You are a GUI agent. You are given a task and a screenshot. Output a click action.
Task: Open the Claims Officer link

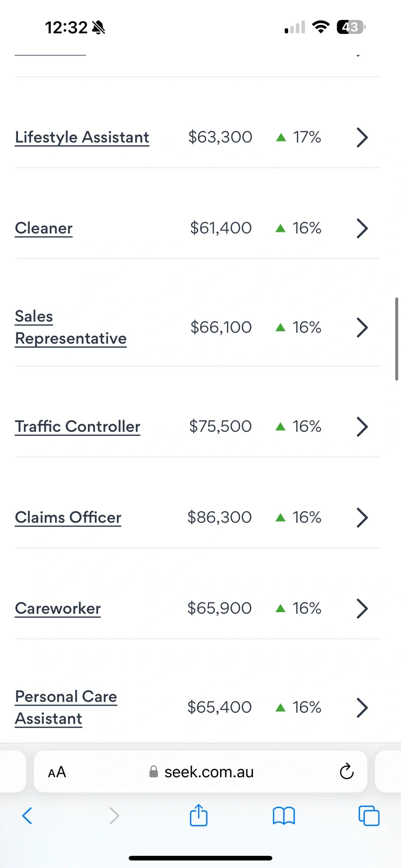pos(68,518)
